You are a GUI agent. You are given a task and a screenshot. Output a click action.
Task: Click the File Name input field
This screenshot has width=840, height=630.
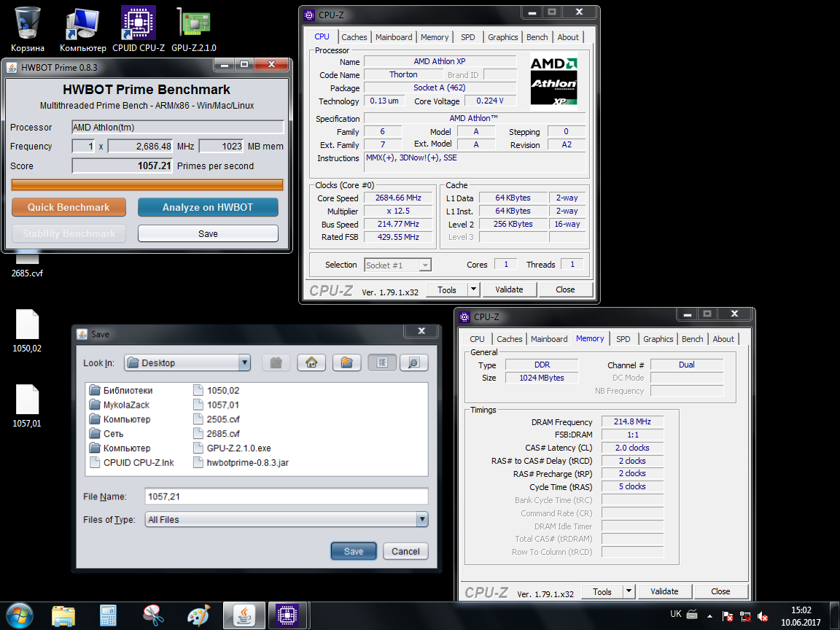287,496
